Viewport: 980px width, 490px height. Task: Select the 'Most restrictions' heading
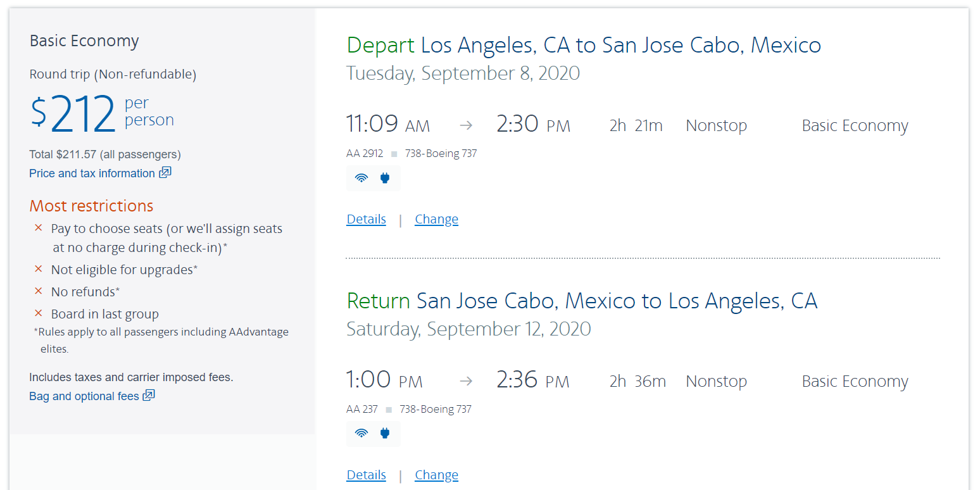click(x=91, y=206)
